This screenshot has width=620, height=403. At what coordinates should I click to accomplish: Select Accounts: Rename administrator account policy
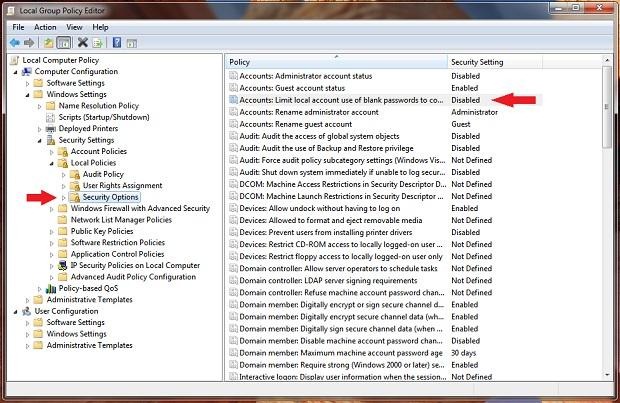point(309,112)
